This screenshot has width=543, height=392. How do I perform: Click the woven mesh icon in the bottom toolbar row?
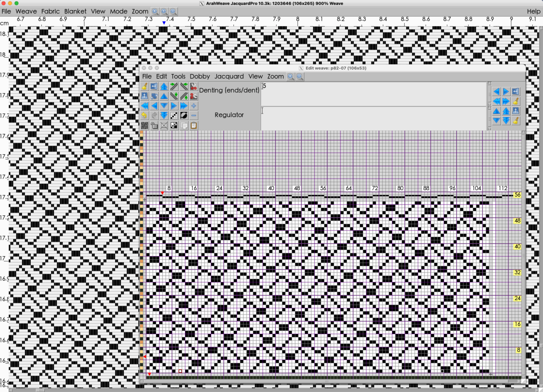click(145, 125)
